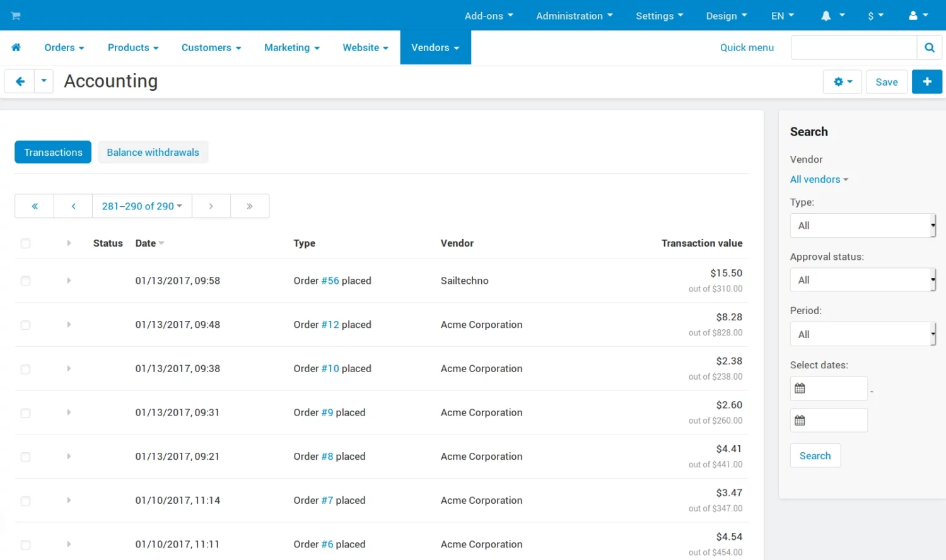
Task: Expand details of Order #56 row
Action: coord(69,281)
